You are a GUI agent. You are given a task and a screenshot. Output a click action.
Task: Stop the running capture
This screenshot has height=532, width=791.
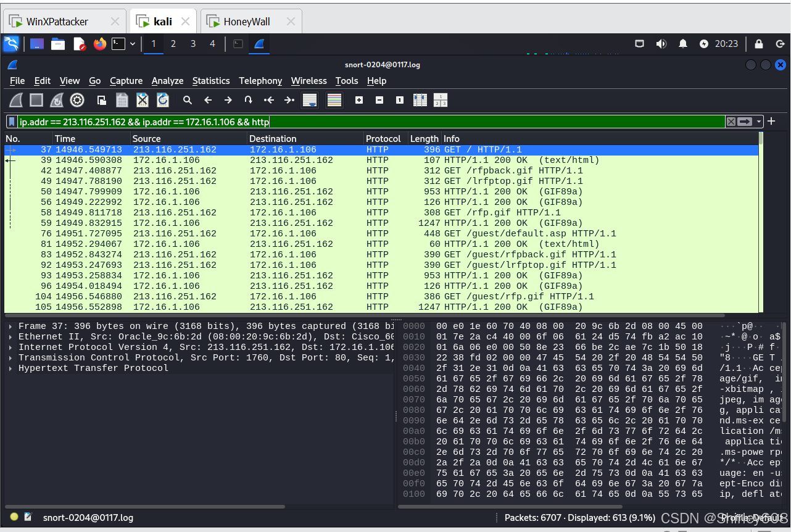pos(36,100)
